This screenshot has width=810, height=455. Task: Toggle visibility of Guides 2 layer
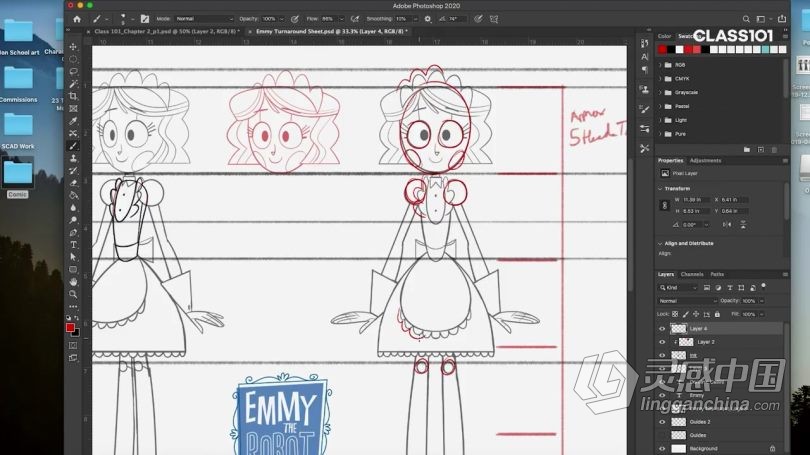point(662,422)
